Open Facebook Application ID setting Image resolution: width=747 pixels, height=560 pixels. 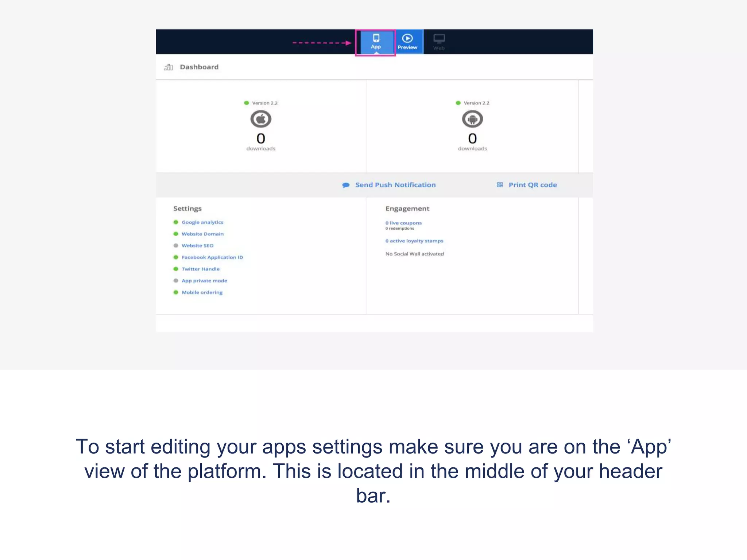tap(212, 257)
